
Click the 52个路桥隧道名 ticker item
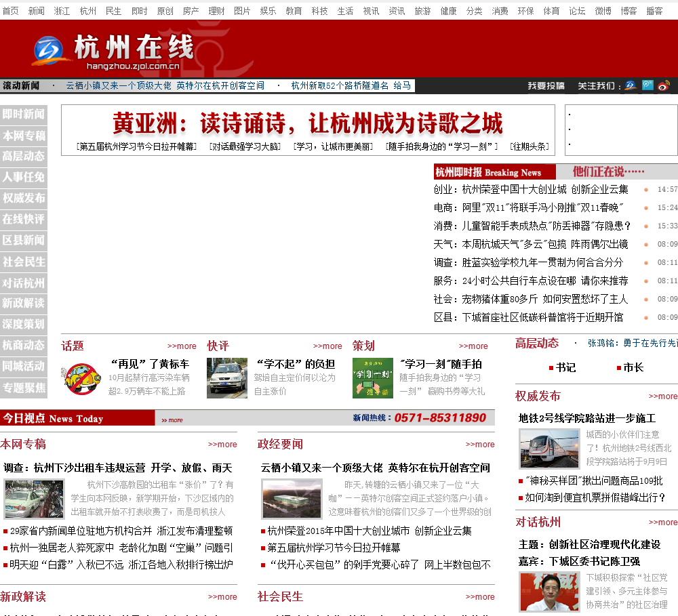point(351,85)
